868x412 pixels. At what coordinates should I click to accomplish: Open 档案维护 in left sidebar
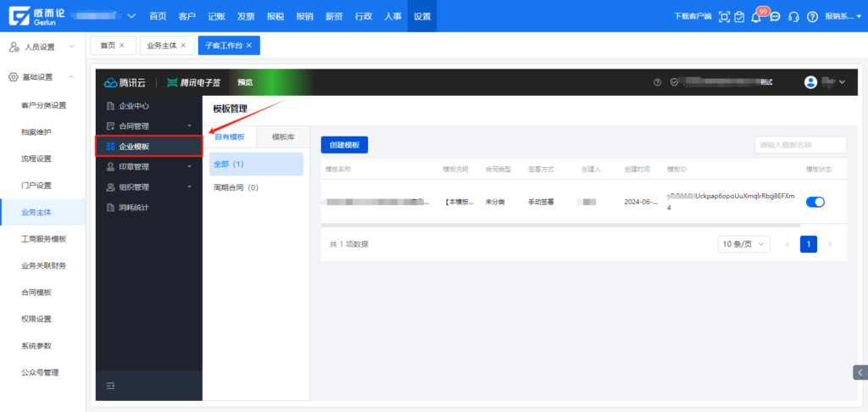[x=36, y=131]
